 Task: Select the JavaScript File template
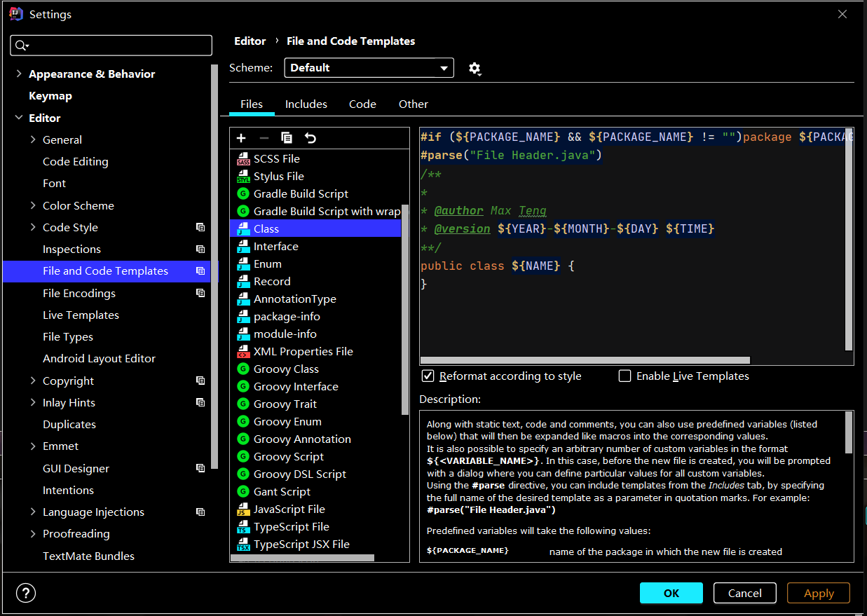pyautogui.click(x=289, y=509)
